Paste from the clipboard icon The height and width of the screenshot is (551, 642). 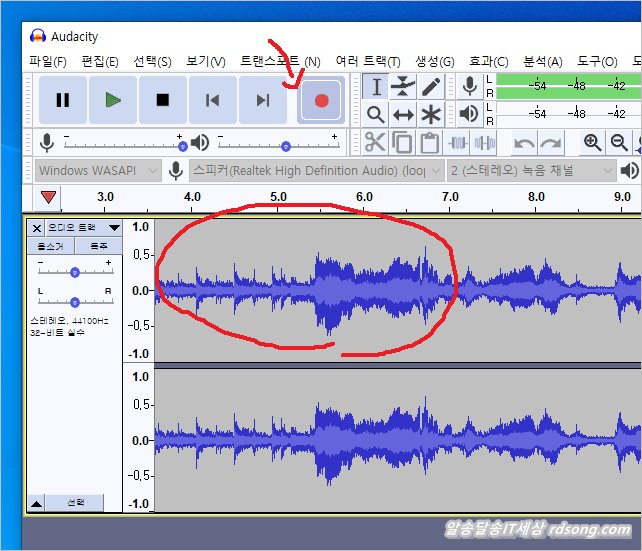(430, 142)
